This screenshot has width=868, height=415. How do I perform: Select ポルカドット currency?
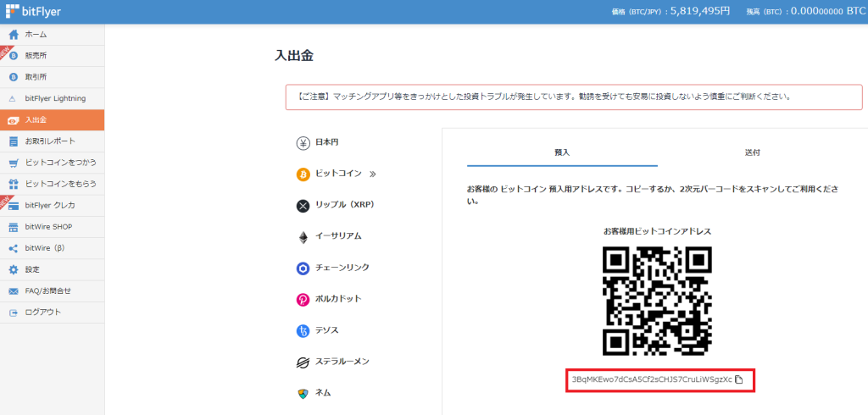pos(338,299)
